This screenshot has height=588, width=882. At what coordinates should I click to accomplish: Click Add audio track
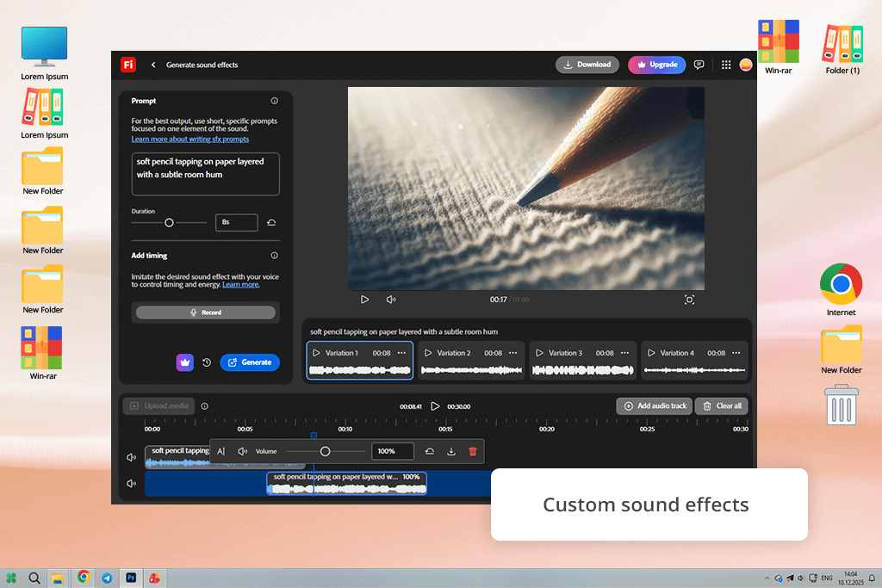(655, 405)
